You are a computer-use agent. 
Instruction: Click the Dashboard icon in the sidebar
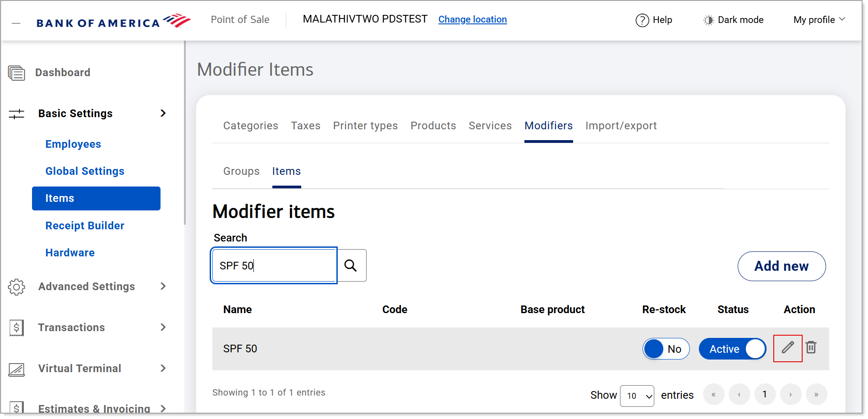[17, 73]
